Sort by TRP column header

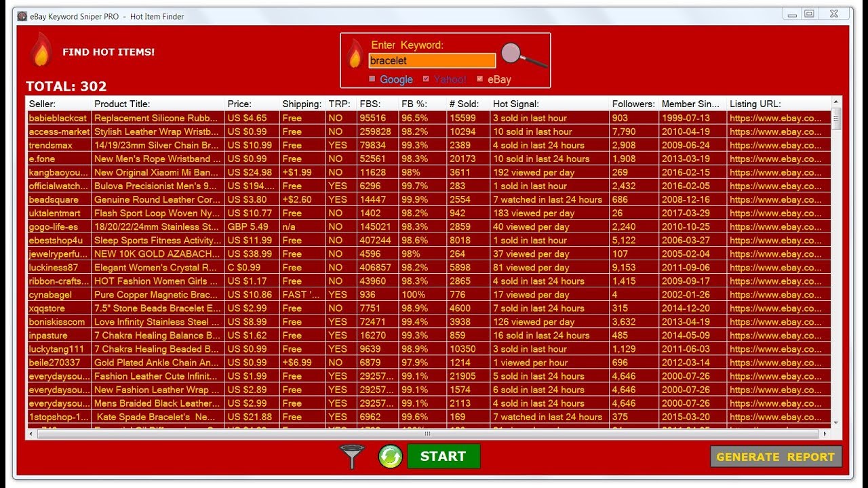[x=341, y=104]
